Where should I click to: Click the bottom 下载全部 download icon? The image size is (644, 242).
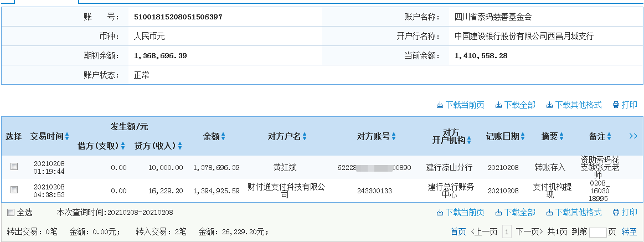tap(498, 213)
